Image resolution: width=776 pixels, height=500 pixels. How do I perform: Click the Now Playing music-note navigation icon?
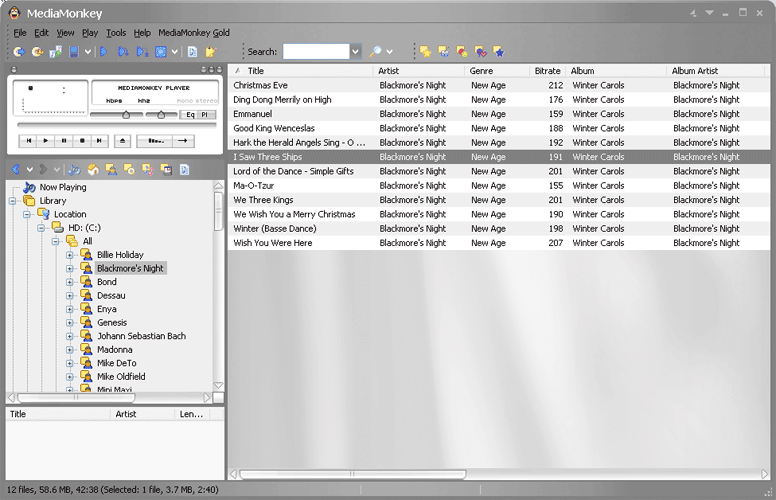click(74, 170)
